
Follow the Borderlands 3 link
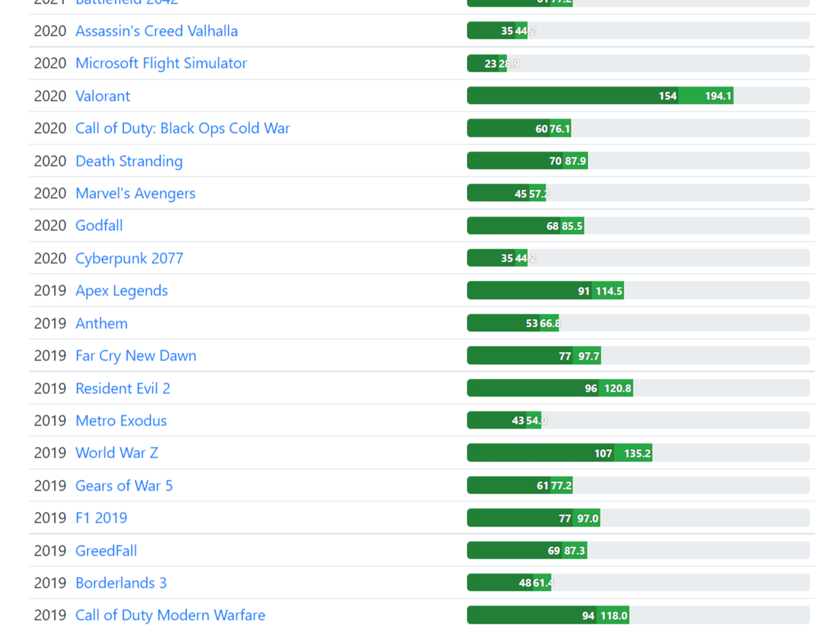tap(121, 583)
